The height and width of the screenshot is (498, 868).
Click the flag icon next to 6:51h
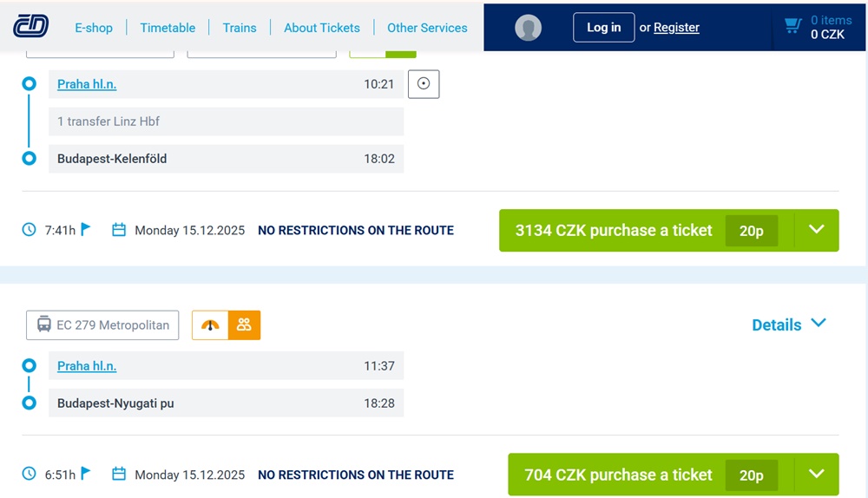(86, 474)
